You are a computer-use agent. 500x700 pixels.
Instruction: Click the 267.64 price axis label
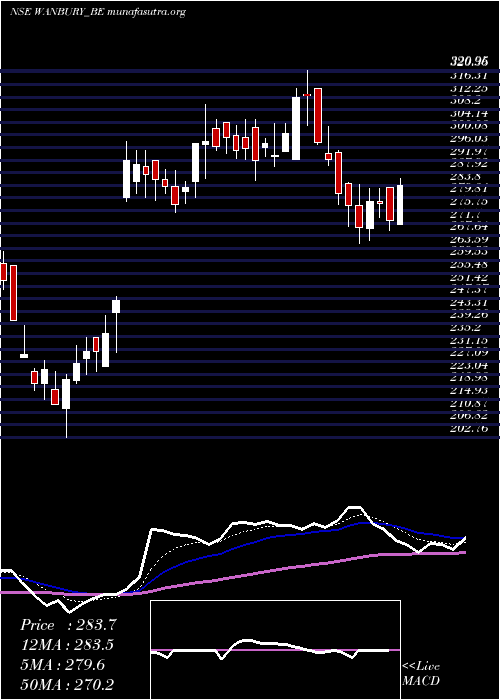pyautogui.click(x=468, y=227)
